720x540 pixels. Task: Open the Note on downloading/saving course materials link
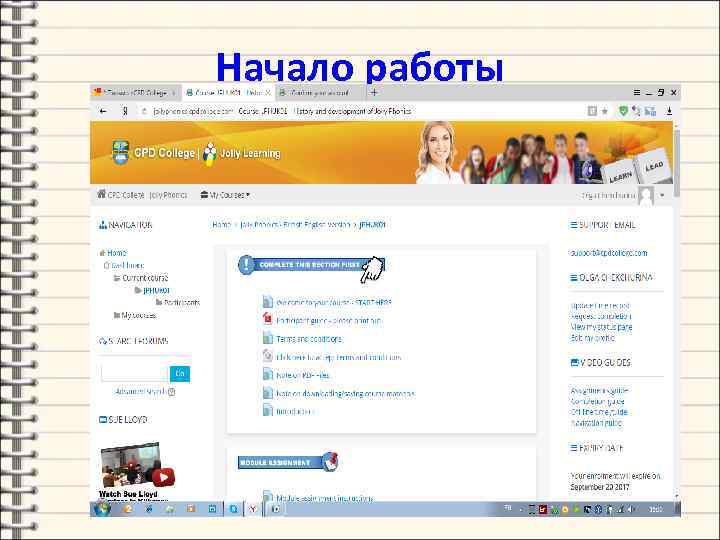(x=345, y=394)
